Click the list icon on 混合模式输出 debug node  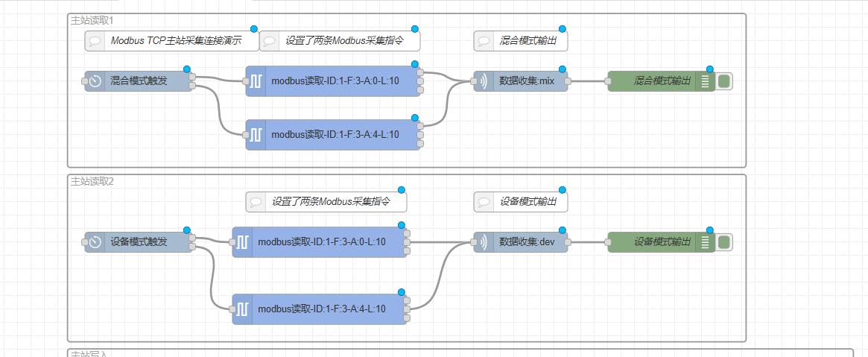click(x=705, y=81)
